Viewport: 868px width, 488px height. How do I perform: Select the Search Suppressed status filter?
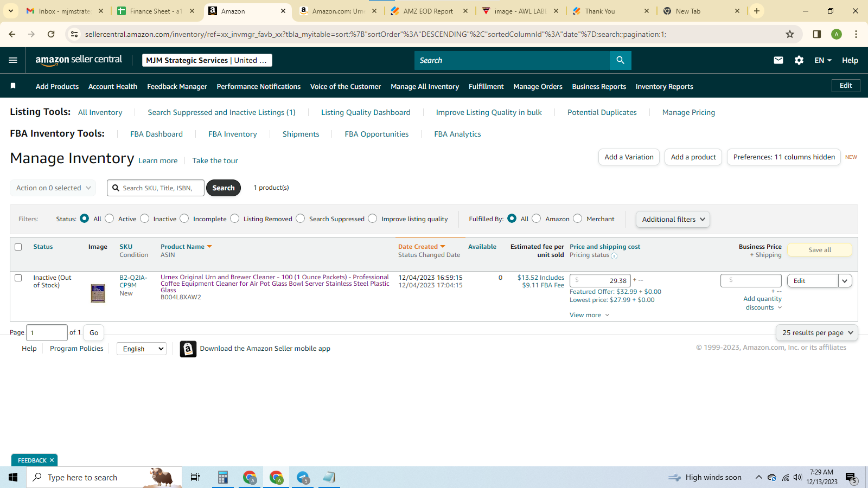pos(301,219)
